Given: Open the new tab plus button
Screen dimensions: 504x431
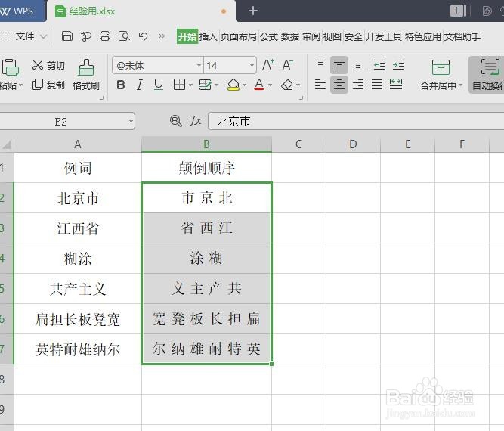Looking at the screenshot, I should pyautogui.click(x=253, y=11).
